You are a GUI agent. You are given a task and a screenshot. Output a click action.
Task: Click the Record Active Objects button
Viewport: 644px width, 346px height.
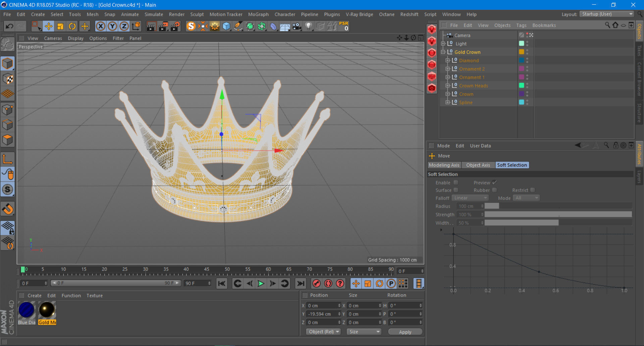point(316,284)
